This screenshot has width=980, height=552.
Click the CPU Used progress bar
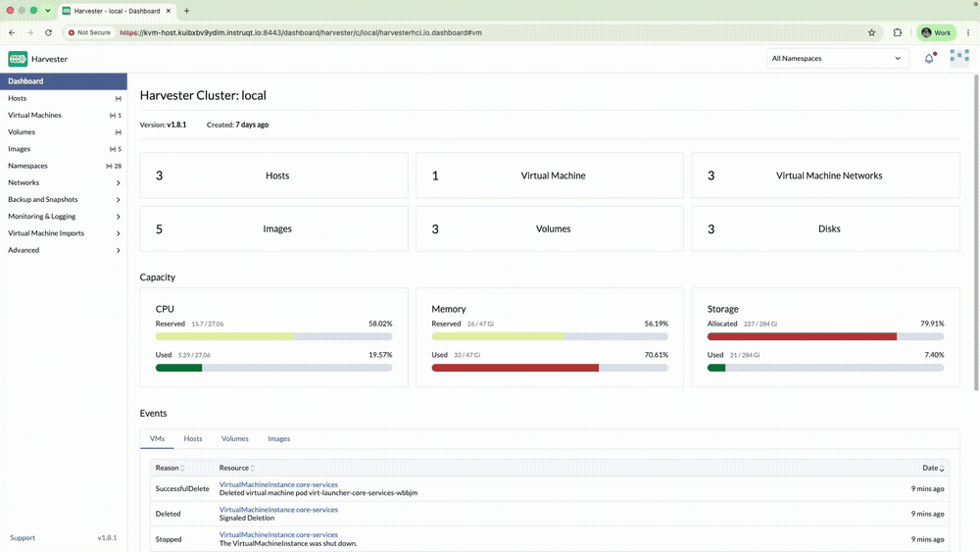point(273,368)
